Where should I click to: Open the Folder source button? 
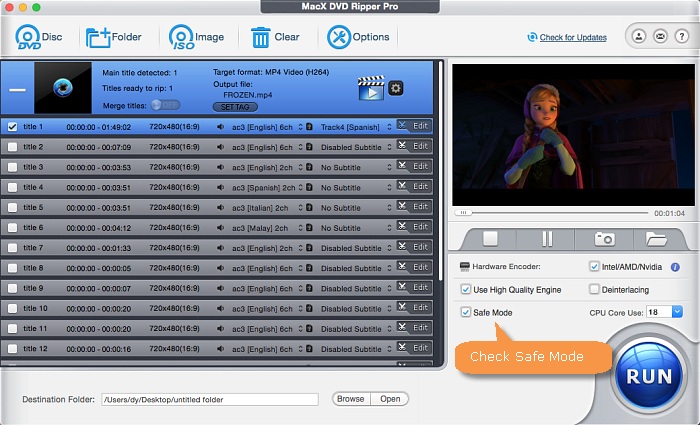113,37
